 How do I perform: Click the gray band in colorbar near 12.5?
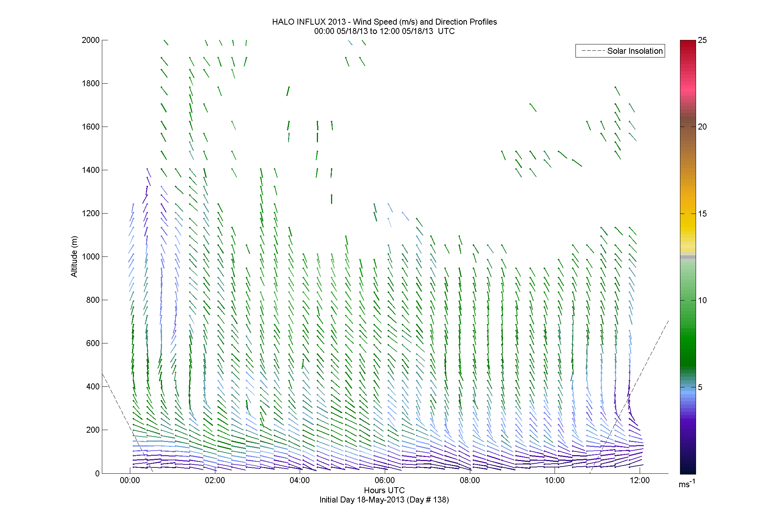click(x=688, y=257)
